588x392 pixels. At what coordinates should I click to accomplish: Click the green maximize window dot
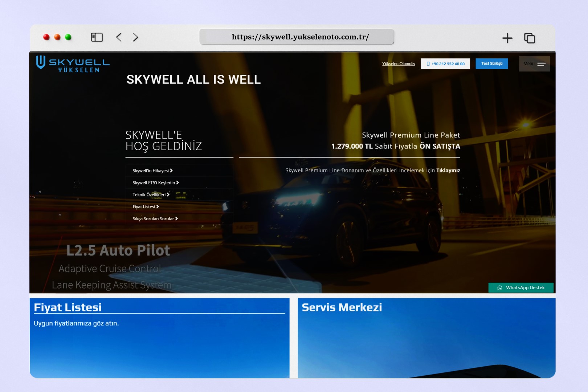(68, 37)
